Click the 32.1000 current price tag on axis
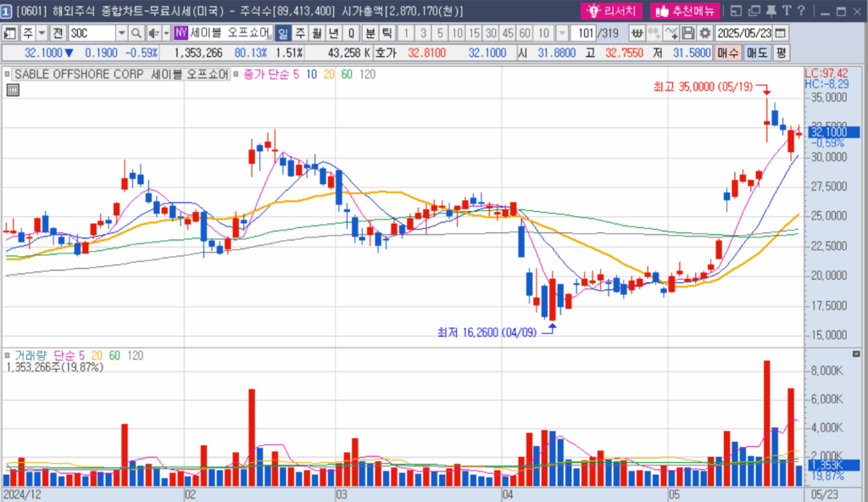 tap(834, 132)
